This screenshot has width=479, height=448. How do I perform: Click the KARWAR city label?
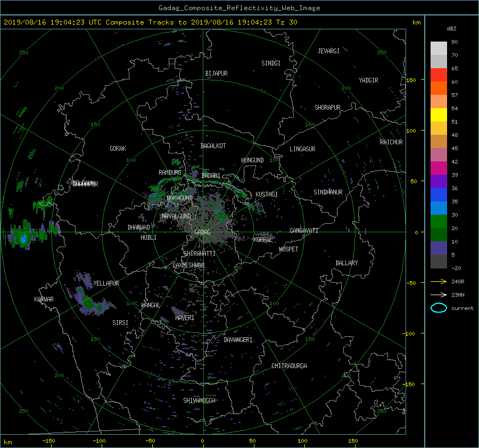[44, 299]
